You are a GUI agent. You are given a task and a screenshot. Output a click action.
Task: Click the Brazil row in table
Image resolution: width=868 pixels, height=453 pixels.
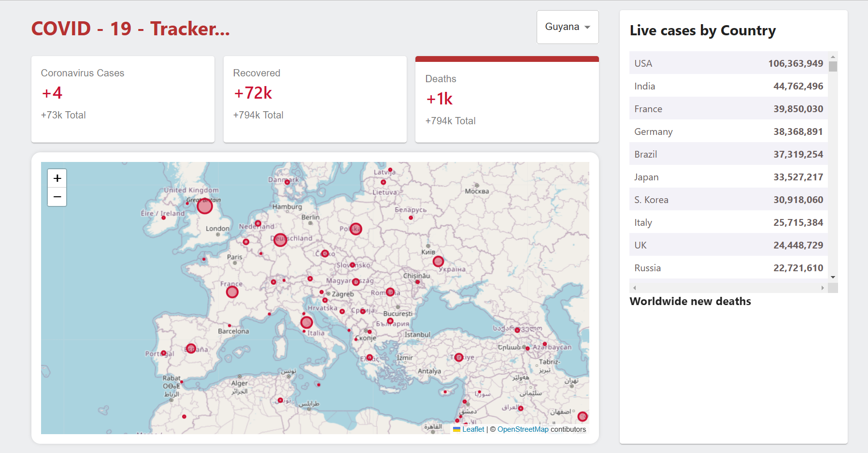728,154
